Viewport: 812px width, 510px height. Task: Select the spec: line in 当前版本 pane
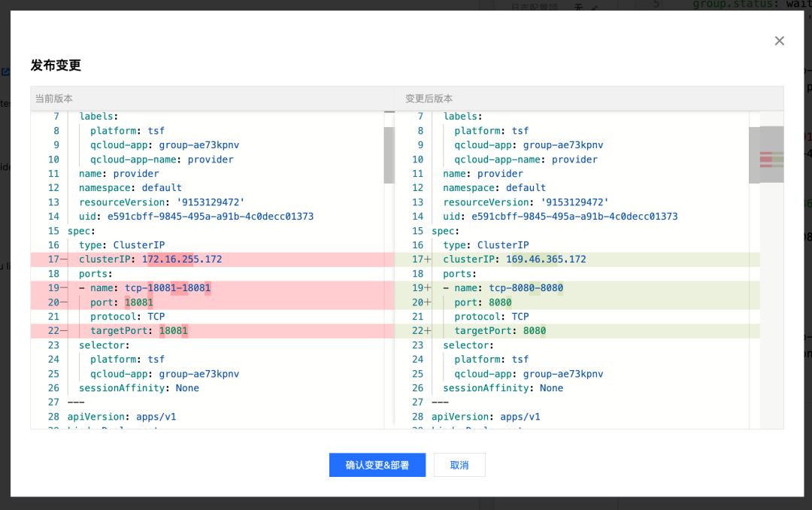(82, 231)
